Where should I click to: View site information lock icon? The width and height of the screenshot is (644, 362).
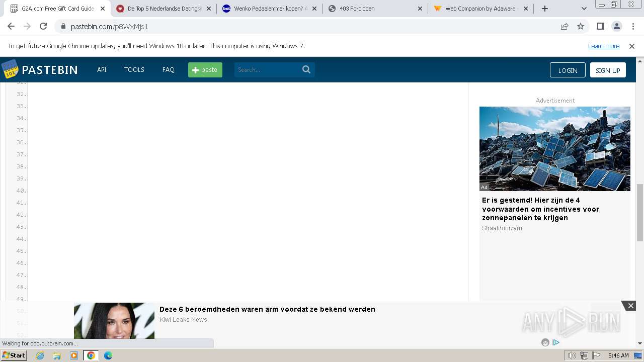(x=63, y=27)
